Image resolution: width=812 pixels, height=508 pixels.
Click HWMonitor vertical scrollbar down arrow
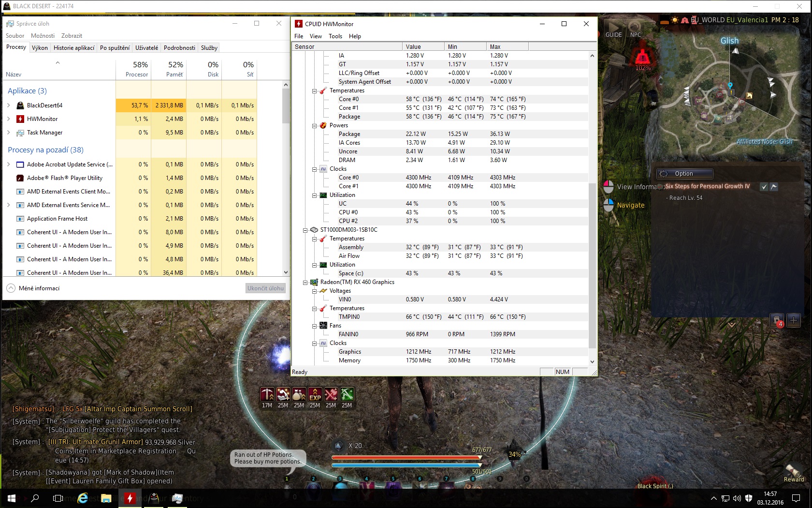[592, 361]
